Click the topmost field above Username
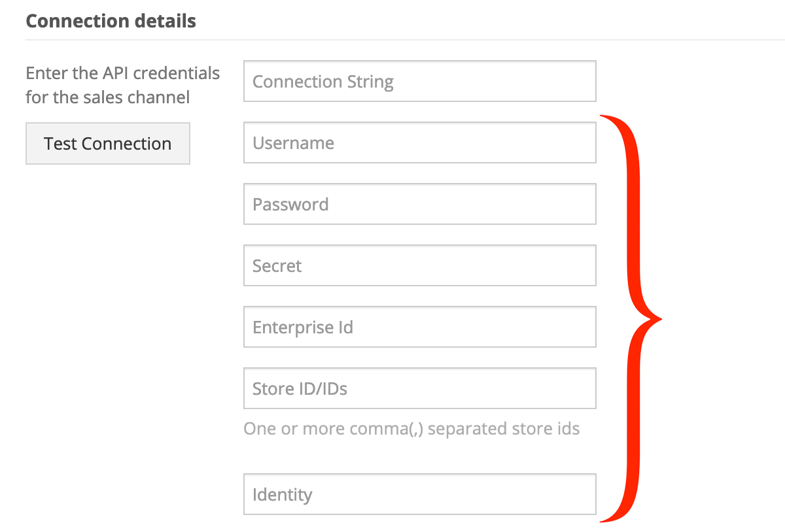Screen dimensions: 785x532 [420, 81]
